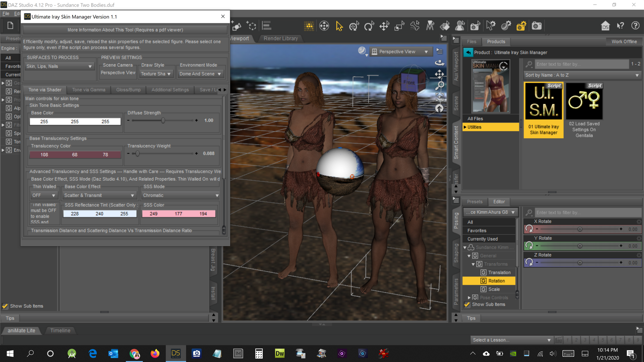The height and width of the screenshot is (362, 644).
Task: Start a render with the camera icon
Action: click(x=536, y=25)
